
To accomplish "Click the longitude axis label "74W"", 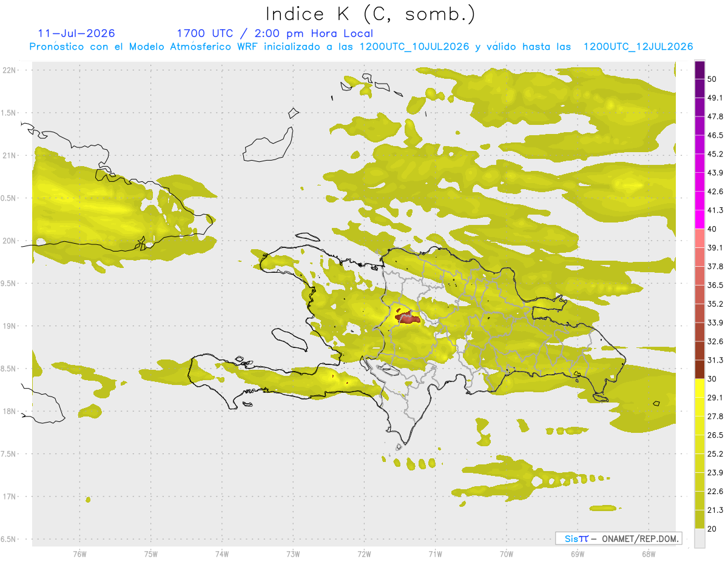I will [221, 554].
